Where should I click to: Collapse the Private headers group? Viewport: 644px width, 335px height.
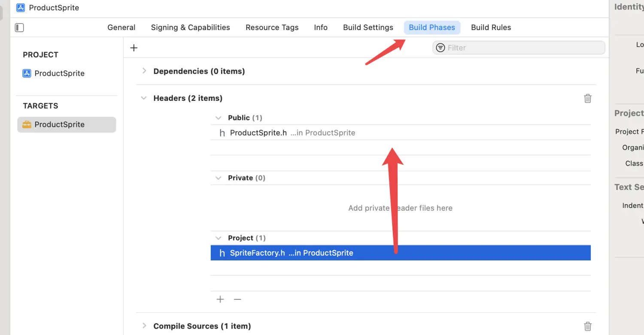pos(219,178)
